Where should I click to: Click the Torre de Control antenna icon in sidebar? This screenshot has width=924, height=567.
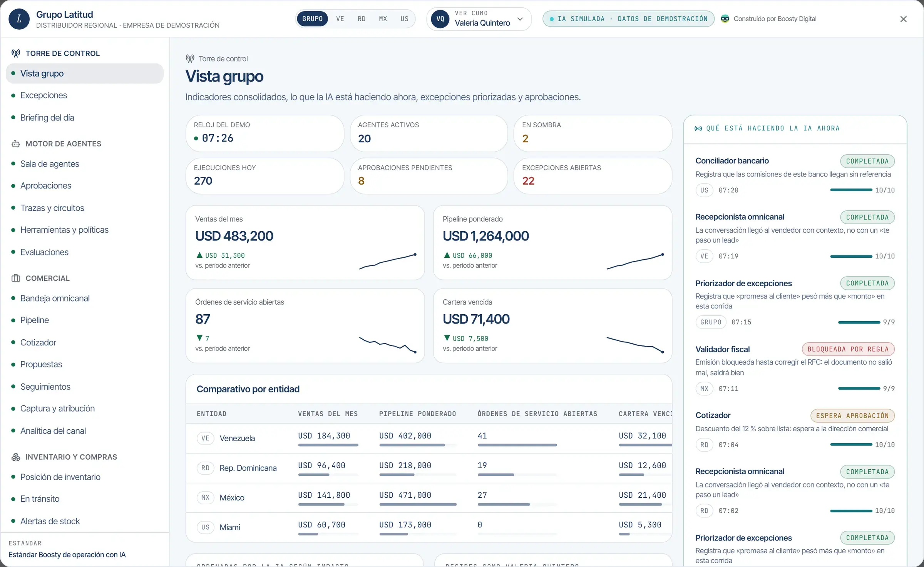(16, 53)
